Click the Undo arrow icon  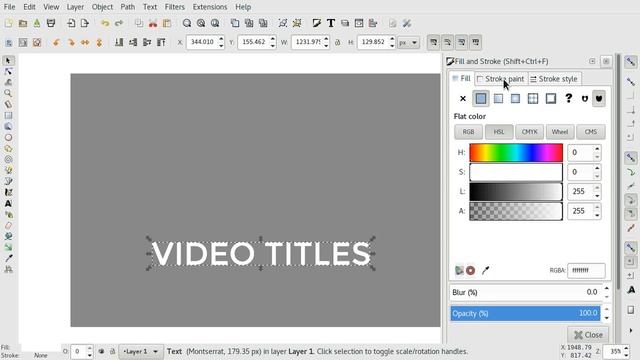[x=105, y=23]
